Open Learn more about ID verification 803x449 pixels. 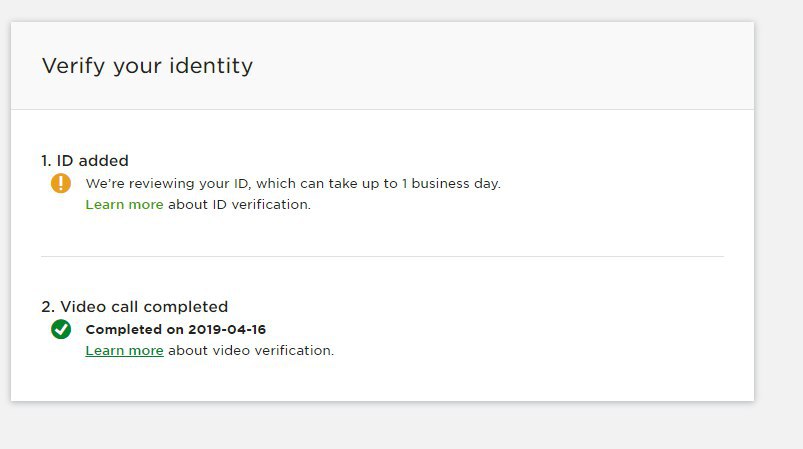(124, 204)
